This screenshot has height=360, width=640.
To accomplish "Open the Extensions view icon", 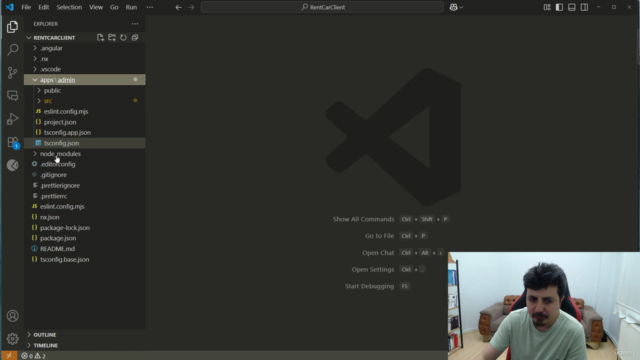I will [x=12, y=142].
